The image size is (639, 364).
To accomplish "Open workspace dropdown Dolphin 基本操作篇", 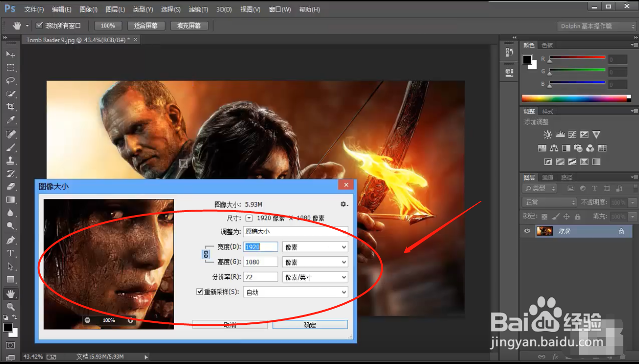I will click(597, 26).
